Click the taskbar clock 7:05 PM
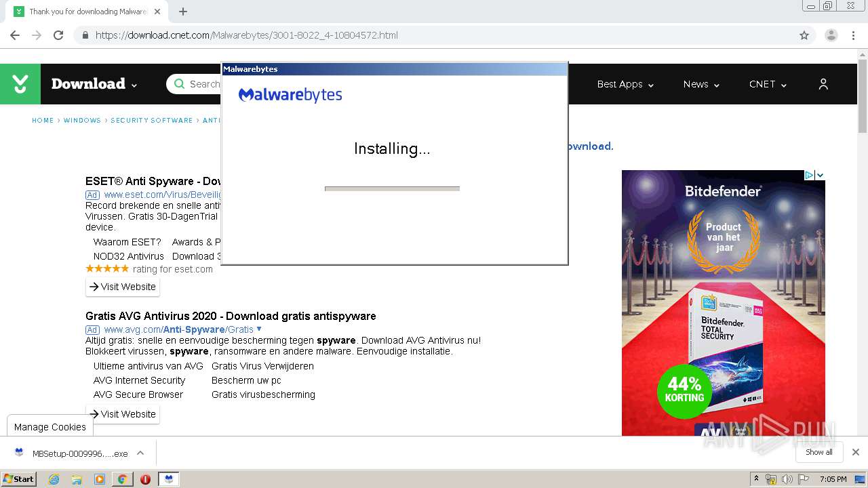Image resolution: width=868 pixels, height=488 pixels. 833,479
